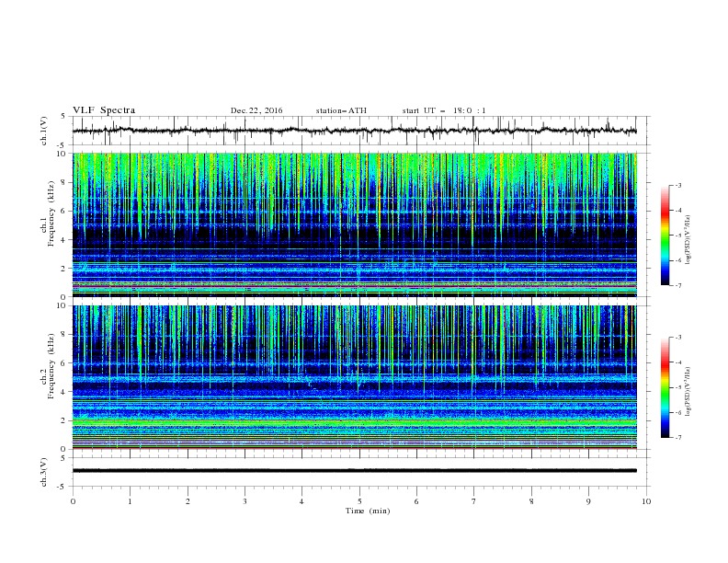Click the ch.3 voltage waveform trace panel
The image size is (728, 563).
point(360,472)
